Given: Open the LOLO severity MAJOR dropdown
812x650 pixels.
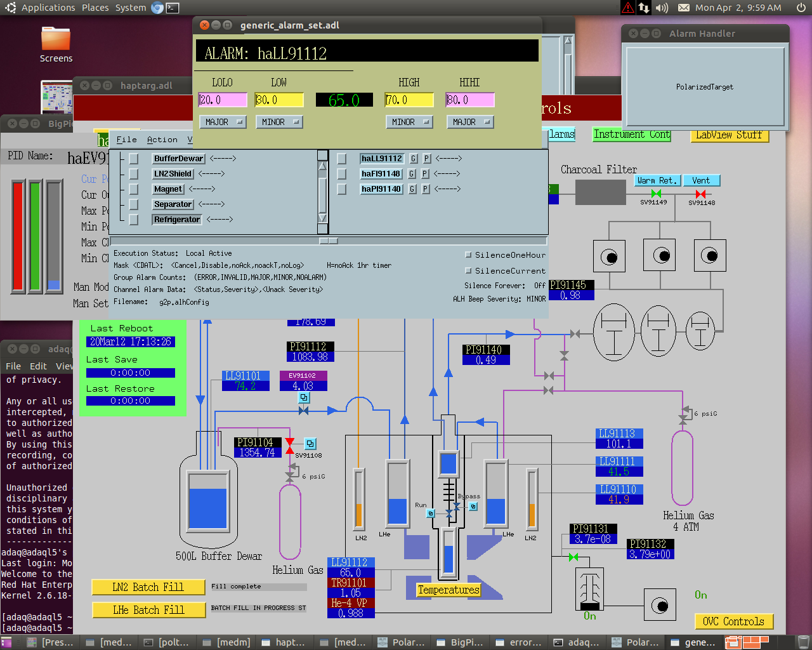Looking at the screenshot, I should (223, 122).
